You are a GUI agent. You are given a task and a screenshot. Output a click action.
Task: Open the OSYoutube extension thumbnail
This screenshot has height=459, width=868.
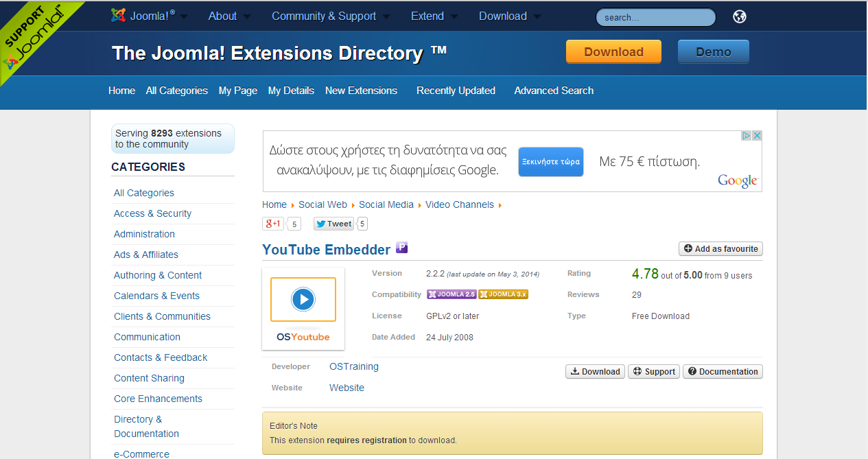[303, 309]
